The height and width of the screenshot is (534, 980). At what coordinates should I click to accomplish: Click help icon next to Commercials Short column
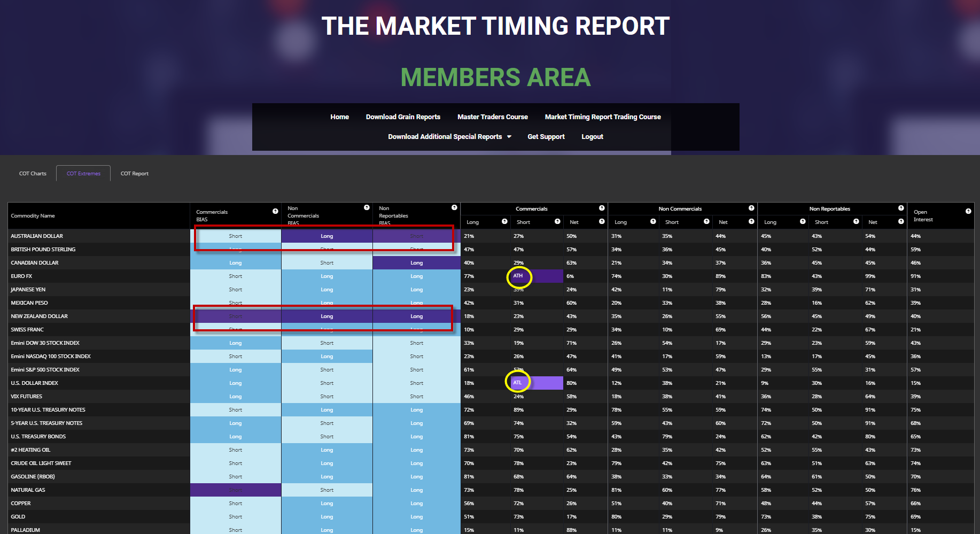point(557,221)
